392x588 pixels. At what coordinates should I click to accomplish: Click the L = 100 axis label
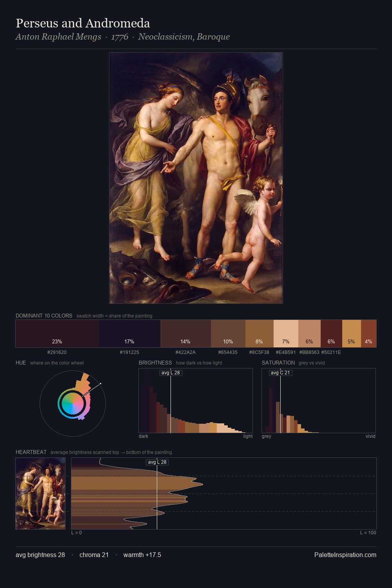tap(368, 533)
